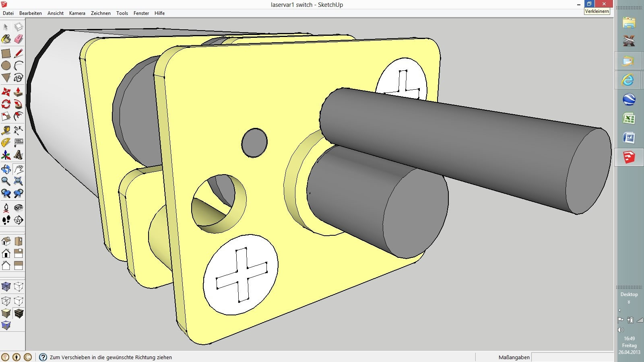This screenshot has height=362, width=644.
Task: Open the Fenster menu
Action: (x=141, y=13)
